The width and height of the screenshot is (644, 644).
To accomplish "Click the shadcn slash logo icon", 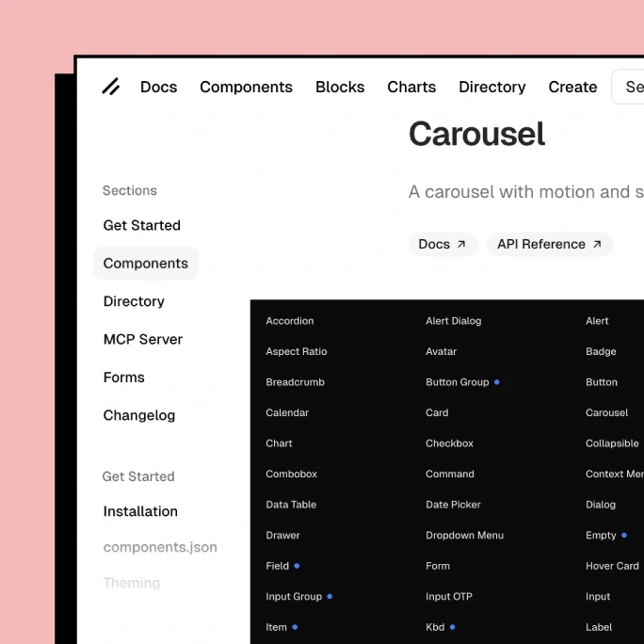I will pyautogui.click(x=111, y=87).
